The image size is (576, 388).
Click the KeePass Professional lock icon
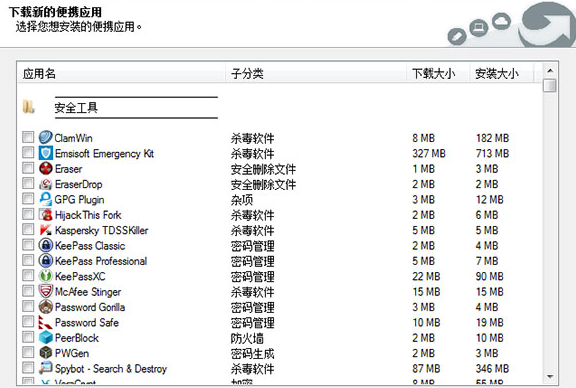(x=46, y=261)
